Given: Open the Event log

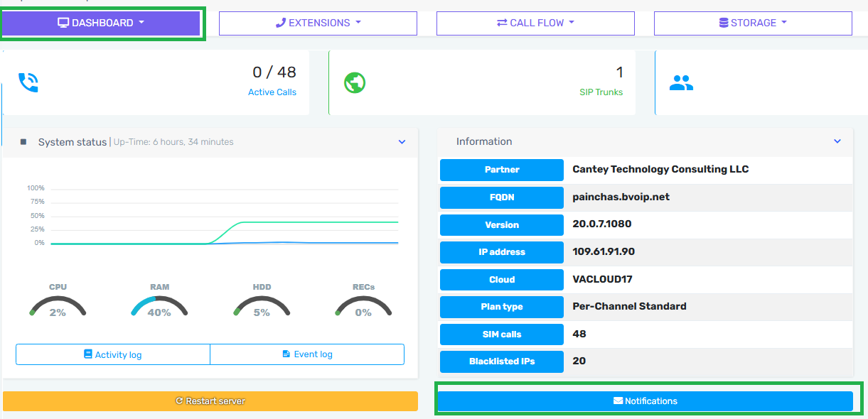Looking at the screenshot, I should coord(307,354).
